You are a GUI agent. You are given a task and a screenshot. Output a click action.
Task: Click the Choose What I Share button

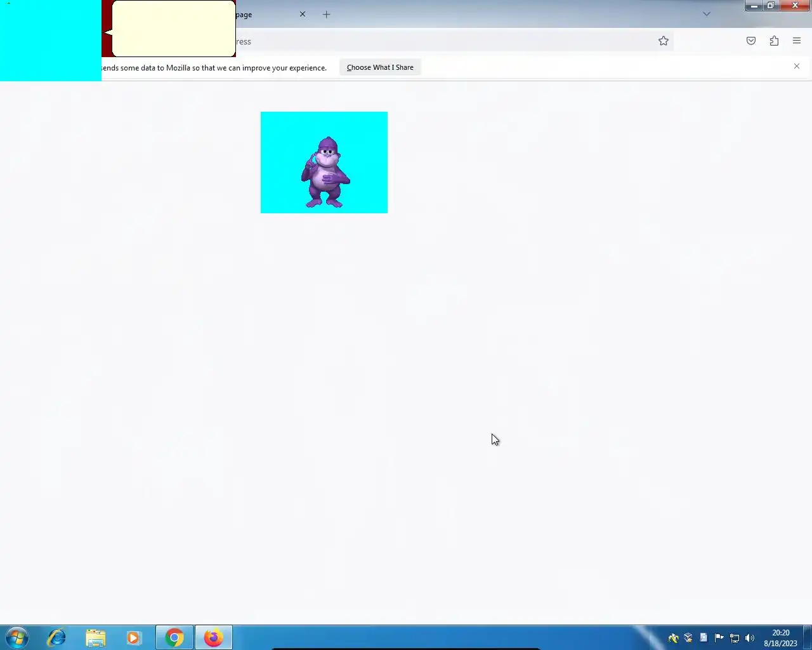pyautogui.click(x=380, y=67)
